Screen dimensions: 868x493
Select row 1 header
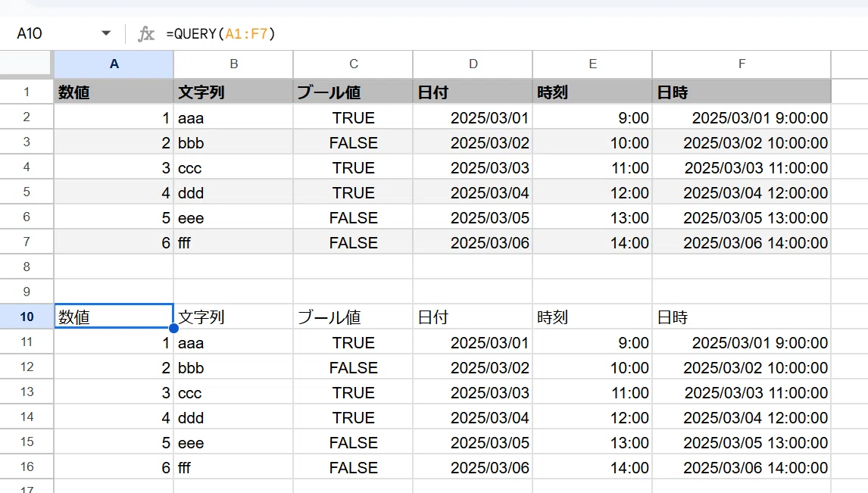tap(26, 92)
